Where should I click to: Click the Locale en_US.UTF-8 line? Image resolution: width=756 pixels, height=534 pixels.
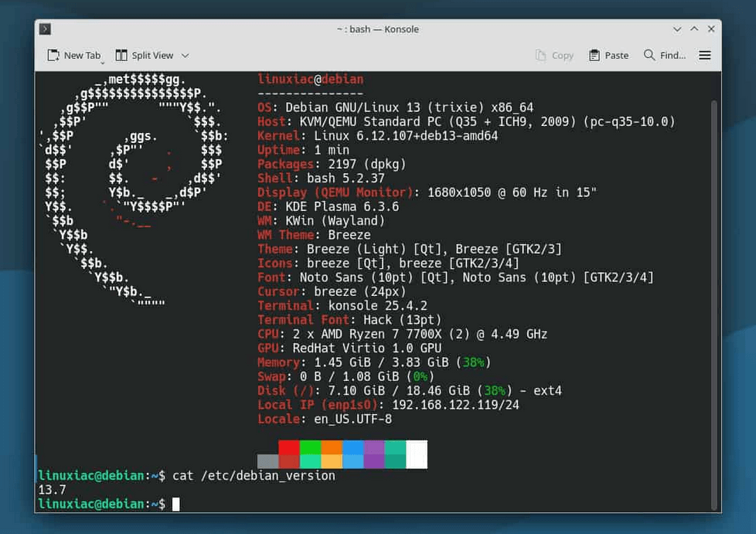click(x=325, y=419)
